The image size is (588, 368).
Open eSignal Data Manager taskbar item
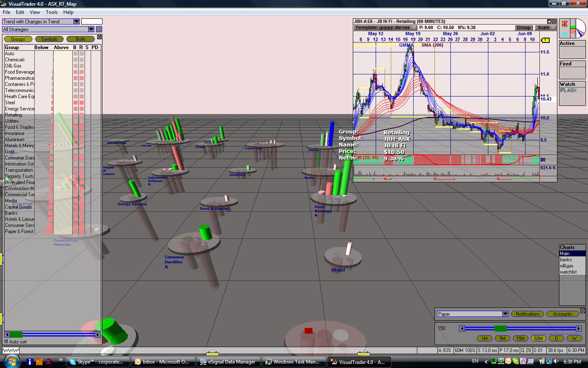click(229, 362)
